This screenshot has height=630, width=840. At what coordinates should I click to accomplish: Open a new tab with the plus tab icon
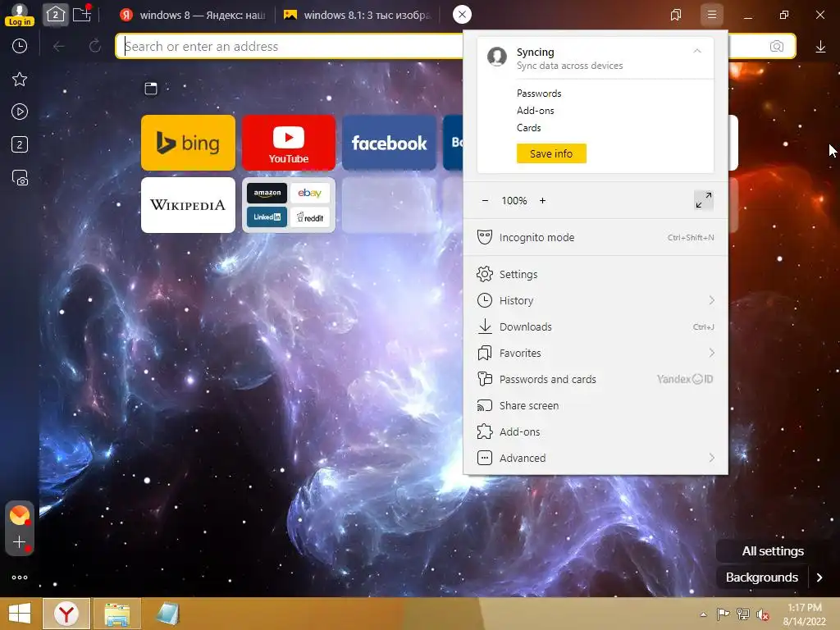(82, 13)
